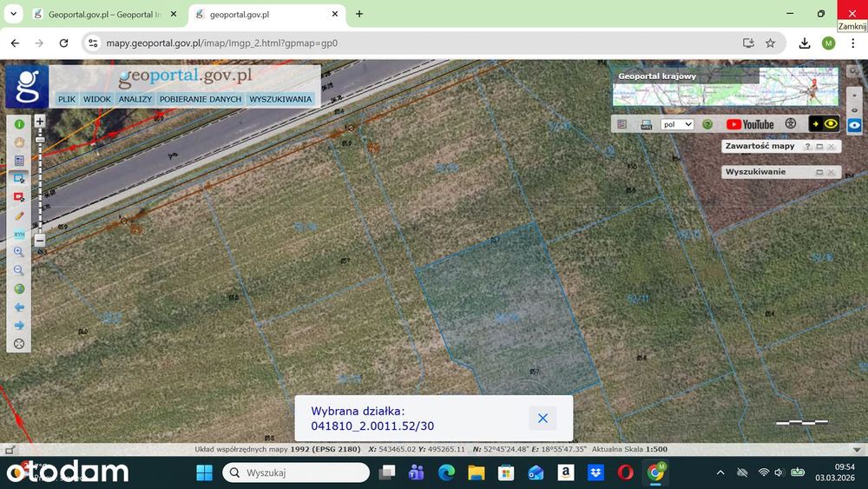Toggle the middle grey eye visibility button
The width and height of the screenshot is (868, 489).
[x=854, y=110]
